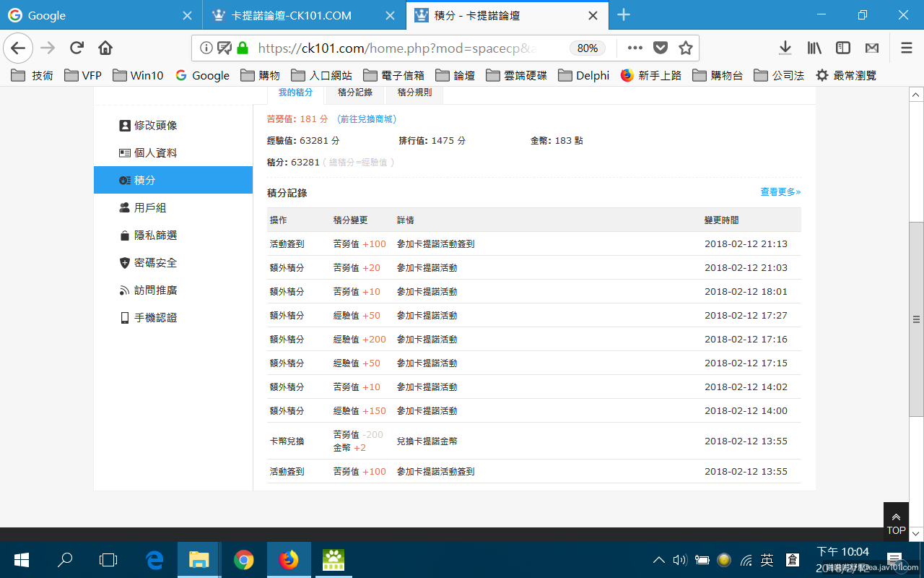Click the 2018-02-12 21:13 timestamp
924x578 pixels.
click(746, 244)
